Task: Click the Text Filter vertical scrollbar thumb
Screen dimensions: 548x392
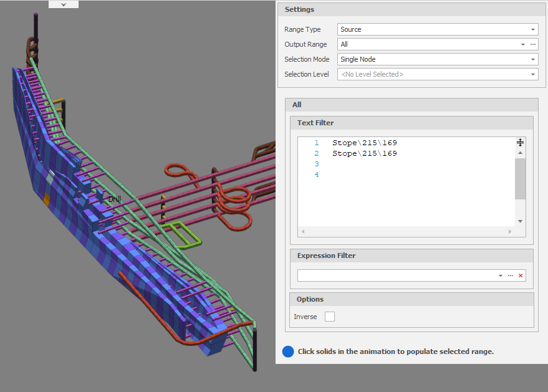Action: 520,178
